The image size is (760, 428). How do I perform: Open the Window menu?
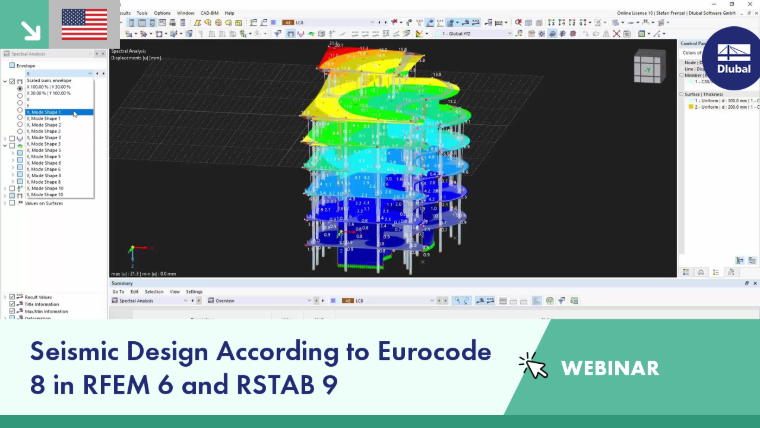pos(185,13)
